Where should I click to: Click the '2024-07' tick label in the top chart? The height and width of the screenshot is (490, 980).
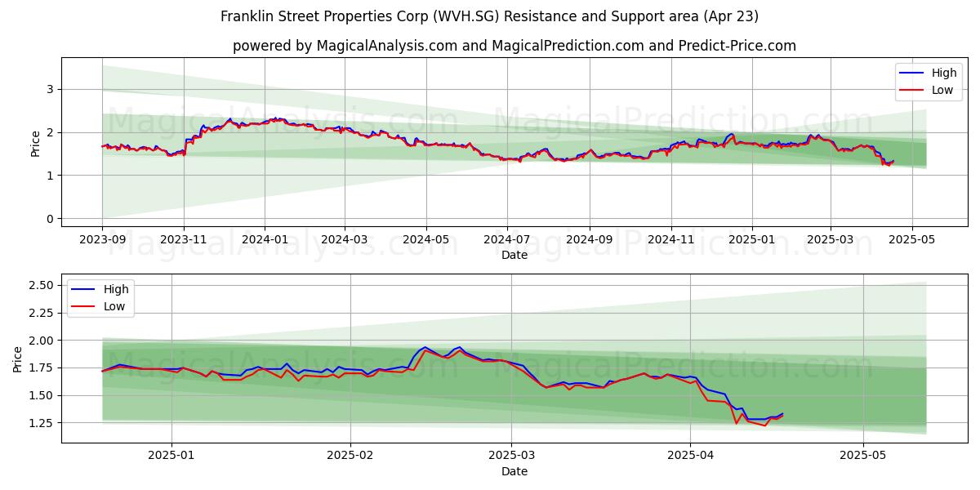(x=506, y=240)
